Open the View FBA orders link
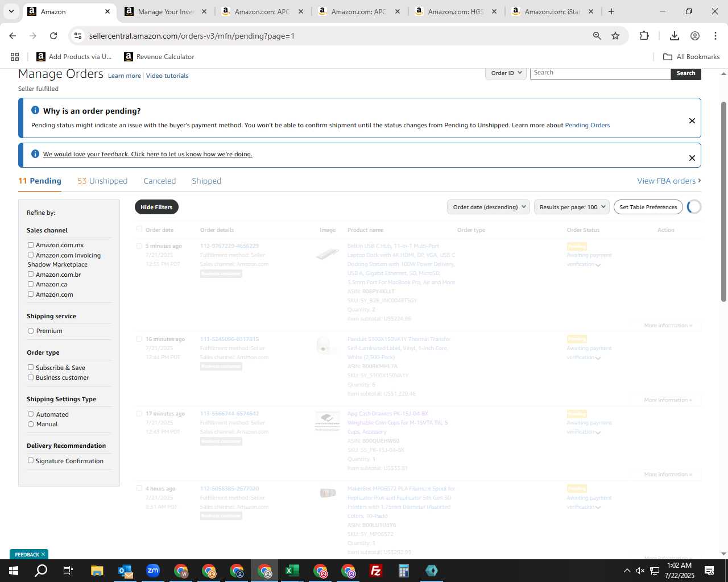The width and height of the screenshot is (728, 582). [x=669, y=181]
